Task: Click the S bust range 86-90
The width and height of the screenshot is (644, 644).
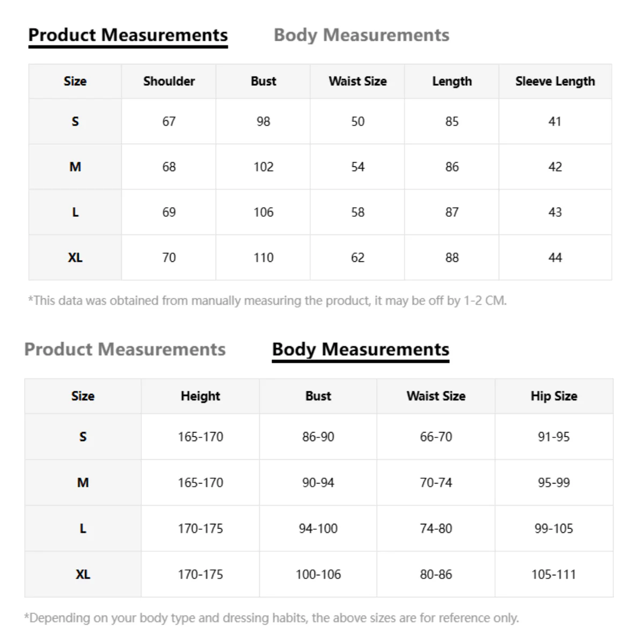Action: coord(318,437)
